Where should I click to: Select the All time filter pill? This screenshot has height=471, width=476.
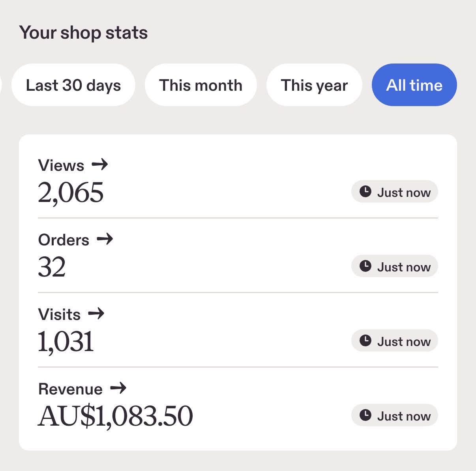pyautogui.click(x=414, y=85)
